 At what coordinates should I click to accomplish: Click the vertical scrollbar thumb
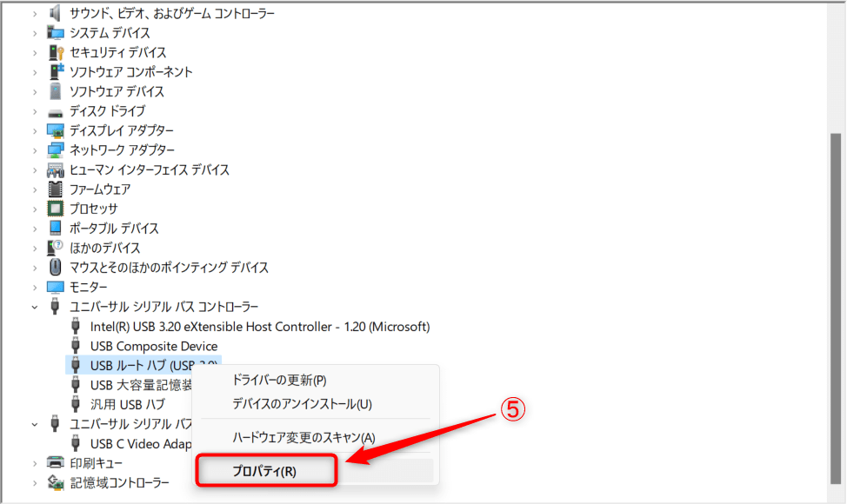(837, 304)
